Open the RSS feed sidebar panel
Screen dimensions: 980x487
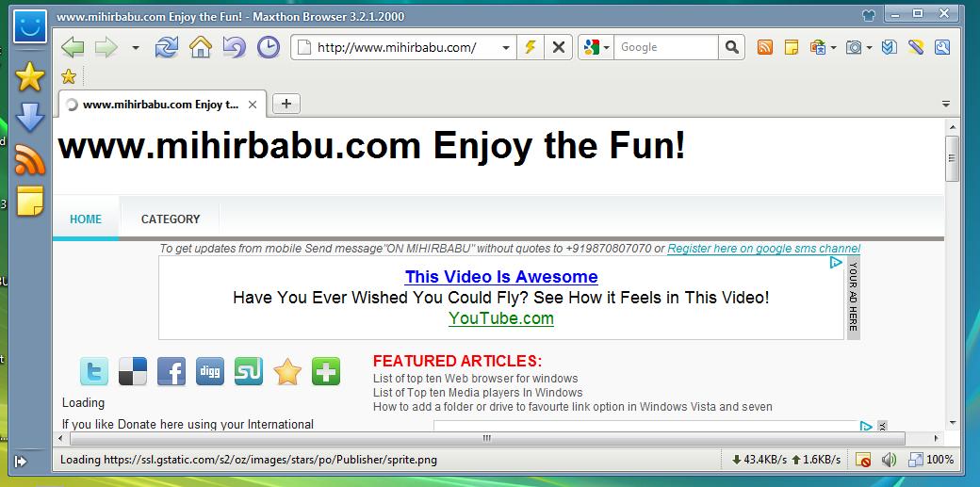pyautogui.click(x=29, y=159)
